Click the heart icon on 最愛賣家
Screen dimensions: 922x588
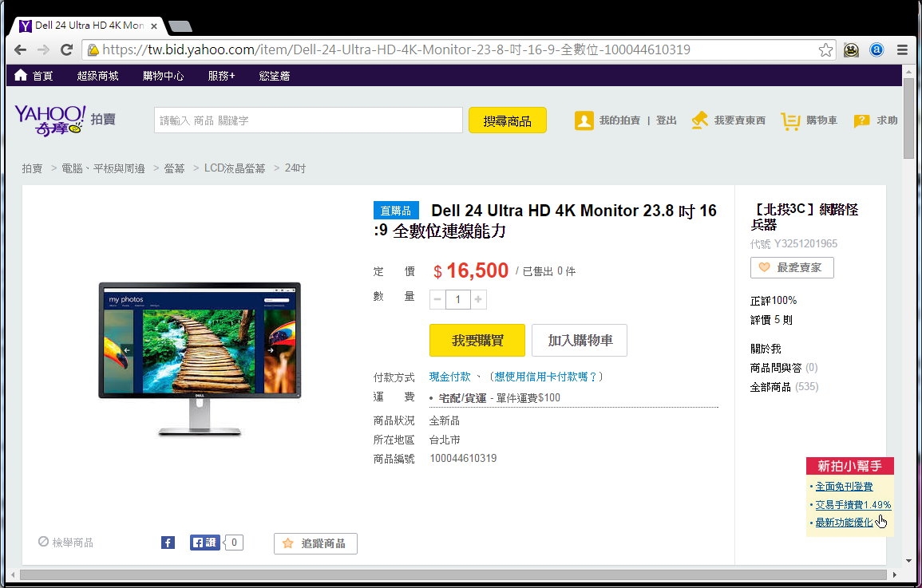coord(764,267)
